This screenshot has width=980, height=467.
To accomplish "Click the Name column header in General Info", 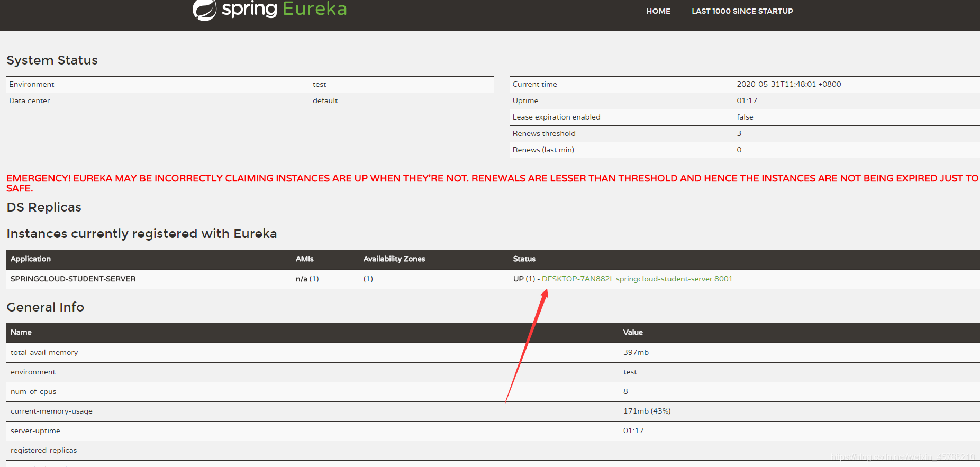I will coord(21,332).
